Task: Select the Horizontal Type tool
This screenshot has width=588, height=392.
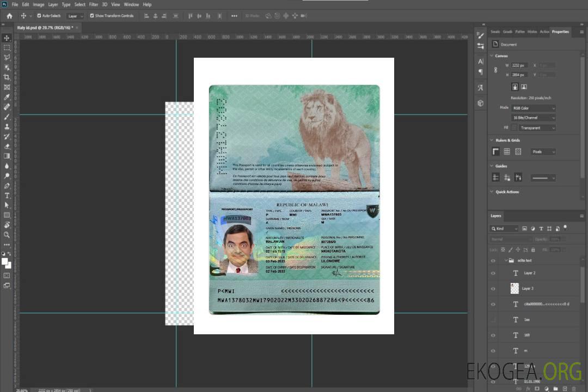Action: point(7,195)
